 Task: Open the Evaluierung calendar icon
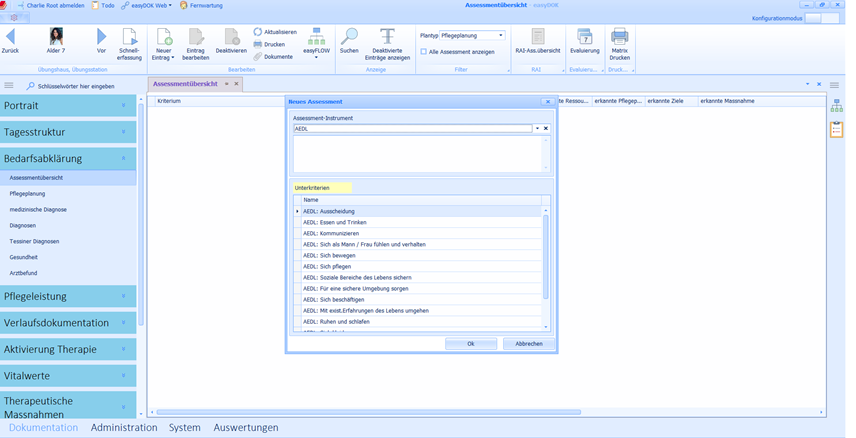(x=585, y=37)
